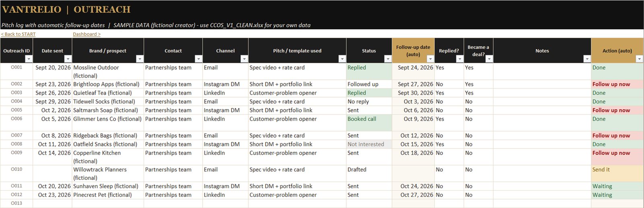Open the Status column filter dropdown
This screenshot has height=208, width=644.
click(x=388, y=59)
